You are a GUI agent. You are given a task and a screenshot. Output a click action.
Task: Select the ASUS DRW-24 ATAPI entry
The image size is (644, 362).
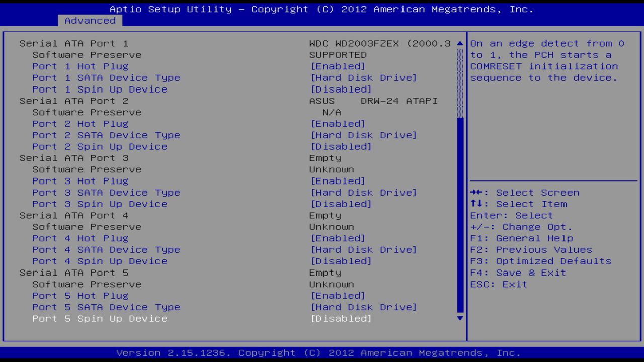(x=372, y=101)
